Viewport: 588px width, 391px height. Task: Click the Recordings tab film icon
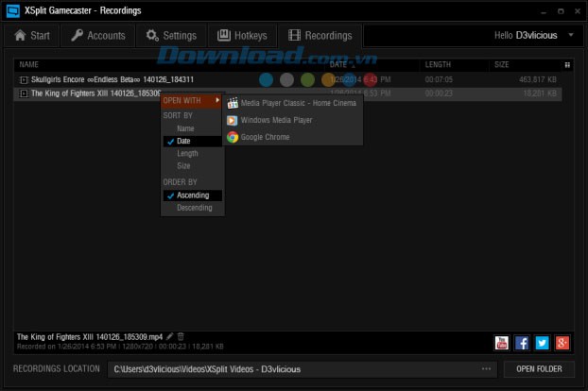click(x=294, y=35)
